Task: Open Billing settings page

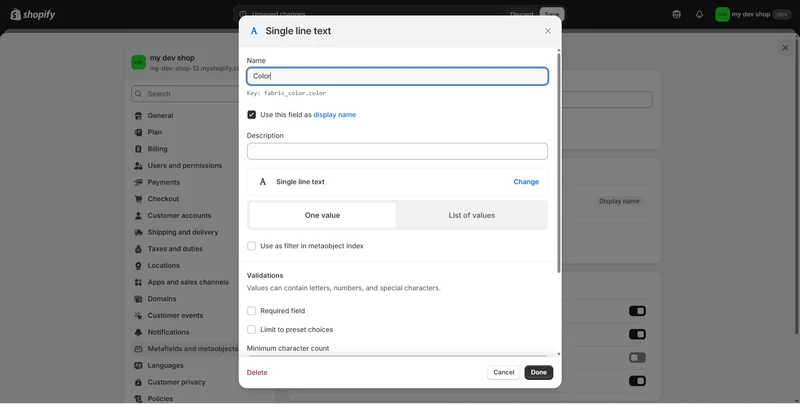Action: pos(157,149)
